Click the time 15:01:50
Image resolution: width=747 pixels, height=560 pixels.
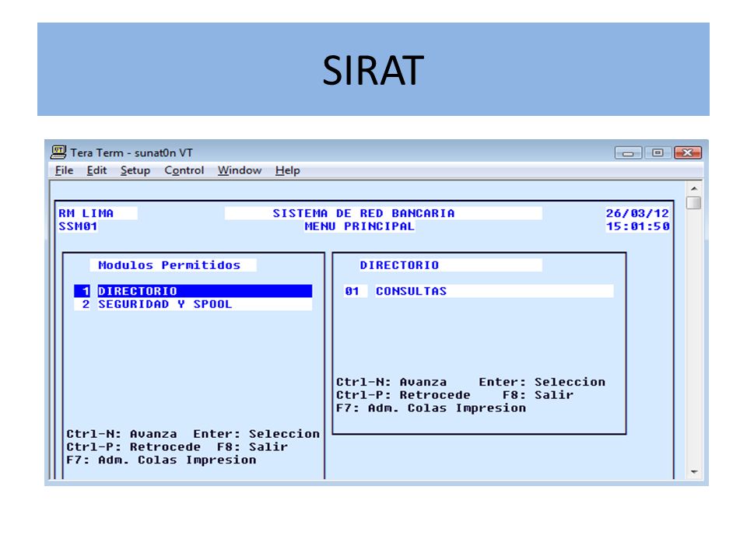point(637,226)
